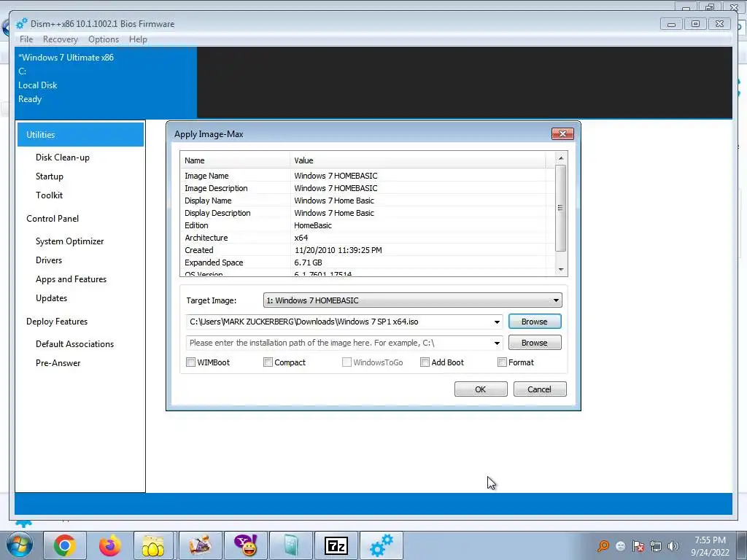The width and height of the screenshot is (747, 560).
Task: Open the folder icon in the taskbar
Action: point(155,545)
